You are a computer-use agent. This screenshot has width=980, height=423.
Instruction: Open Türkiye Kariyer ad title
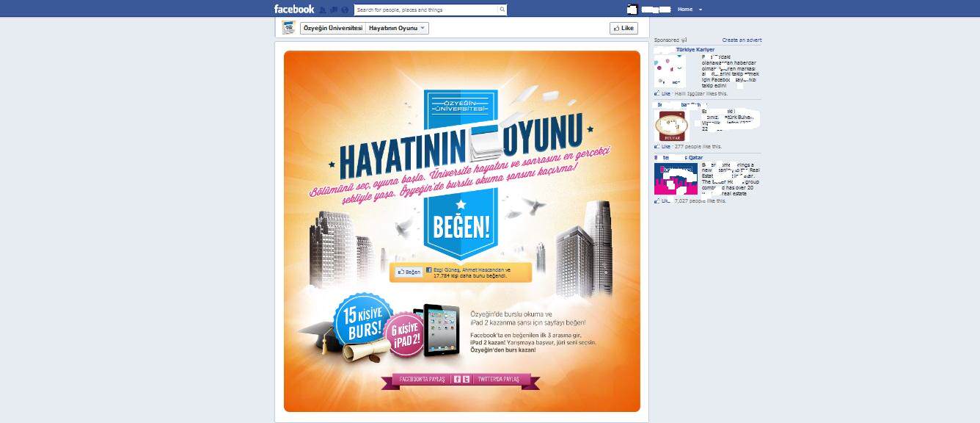[695, 50]
